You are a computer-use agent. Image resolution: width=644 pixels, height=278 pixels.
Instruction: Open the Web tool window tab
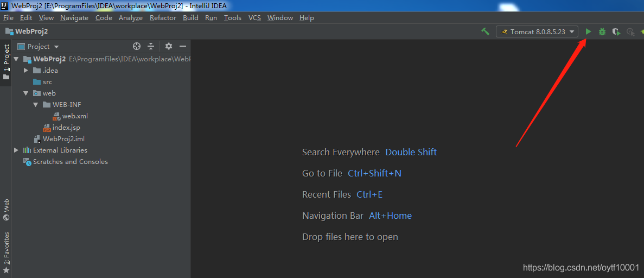pyautogui.click(x=6, y=210)
